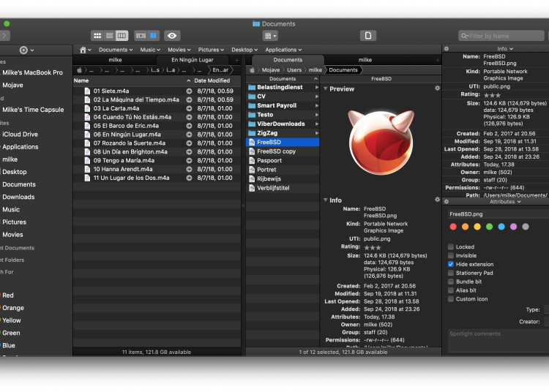
Task: Click Users in the path bar
Action: (294, 70)
